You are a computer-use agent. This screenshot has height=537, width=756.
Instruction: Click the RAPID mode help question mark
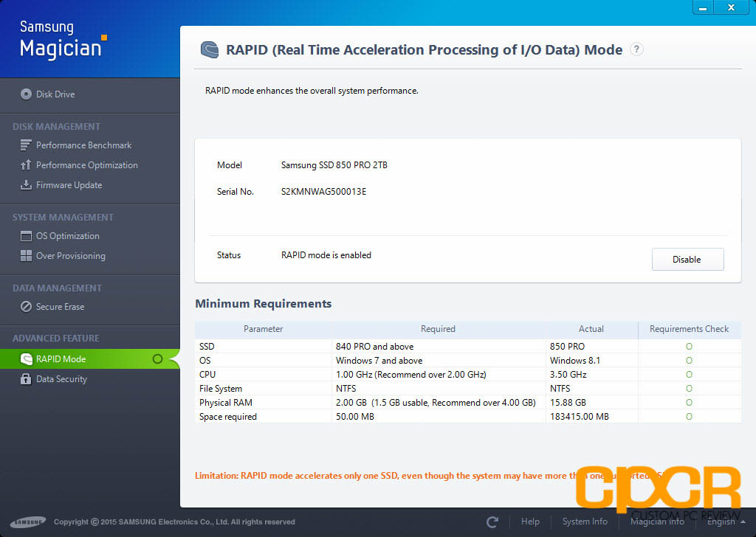(x=636, y=49)
